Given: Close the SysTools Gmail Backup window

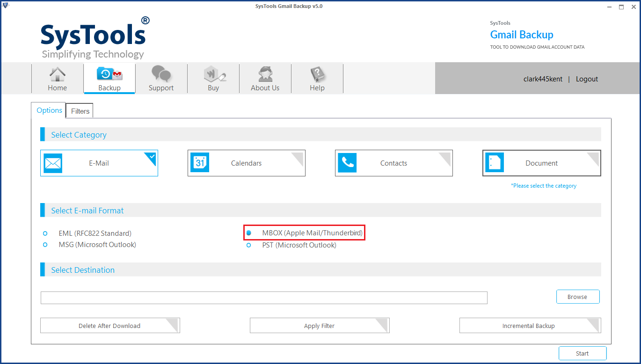Looking at the screenshot, I should 633,7.
